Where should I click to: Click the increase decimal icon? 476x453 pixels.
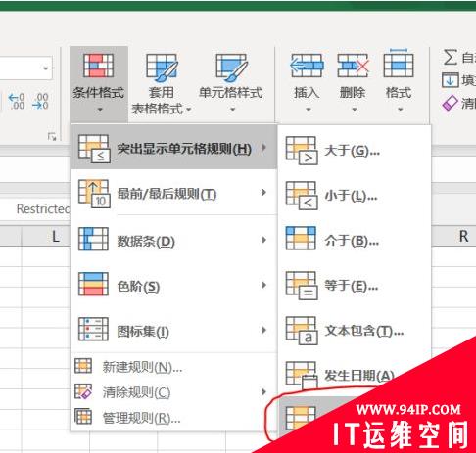pyautogui.click(x=17, y=101)
